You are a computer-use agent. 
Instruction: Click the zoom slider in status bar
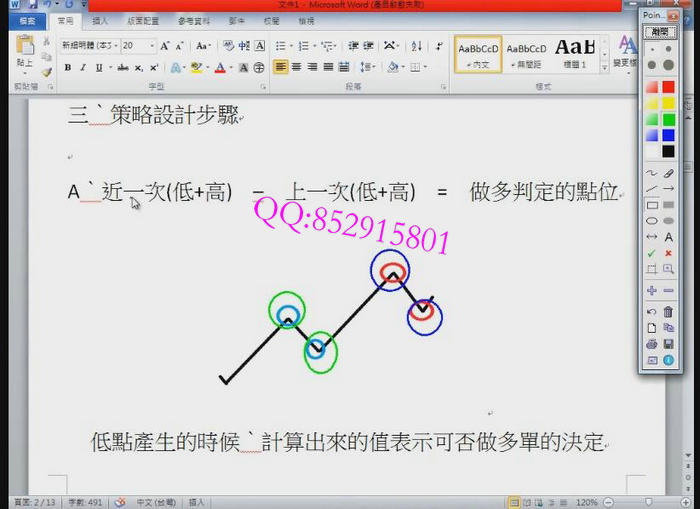638,502
